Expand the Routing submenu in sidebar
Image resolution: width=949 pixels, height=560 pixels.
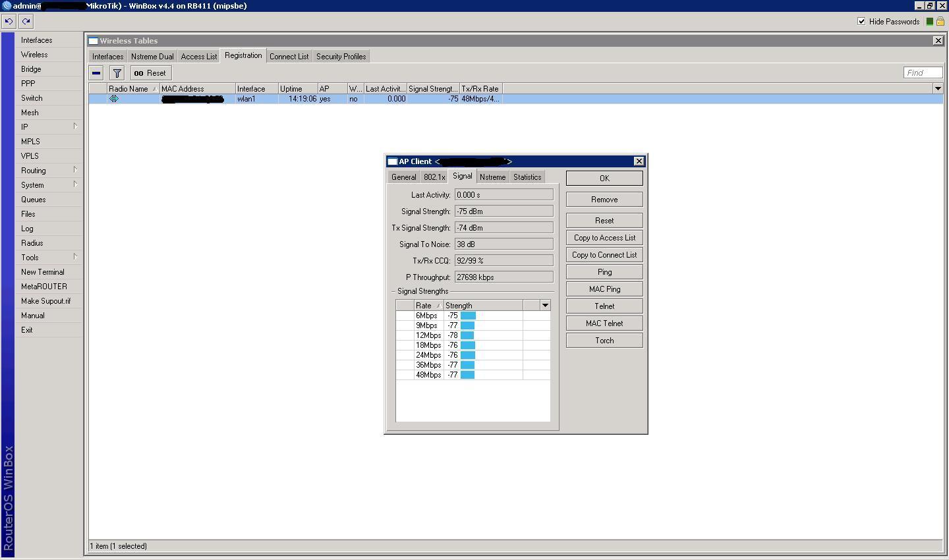click(48, 171)
